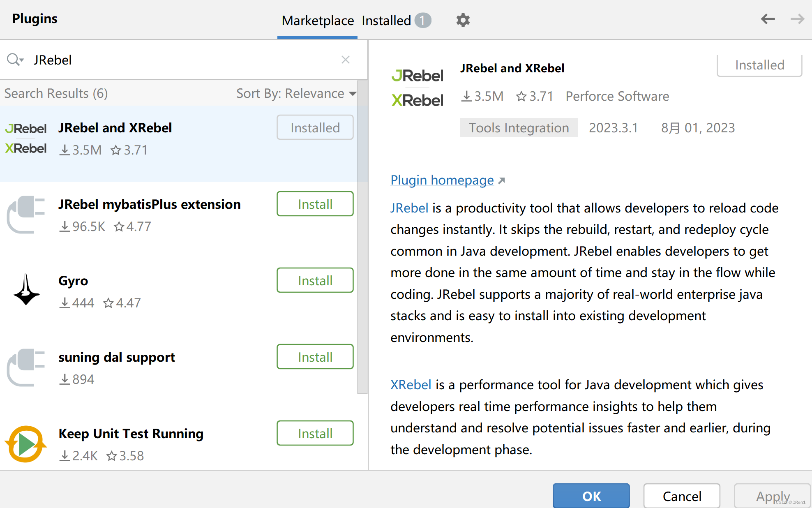Open plugin settings gear menu
The image size is (812, 508).
[x=463, y=20]
